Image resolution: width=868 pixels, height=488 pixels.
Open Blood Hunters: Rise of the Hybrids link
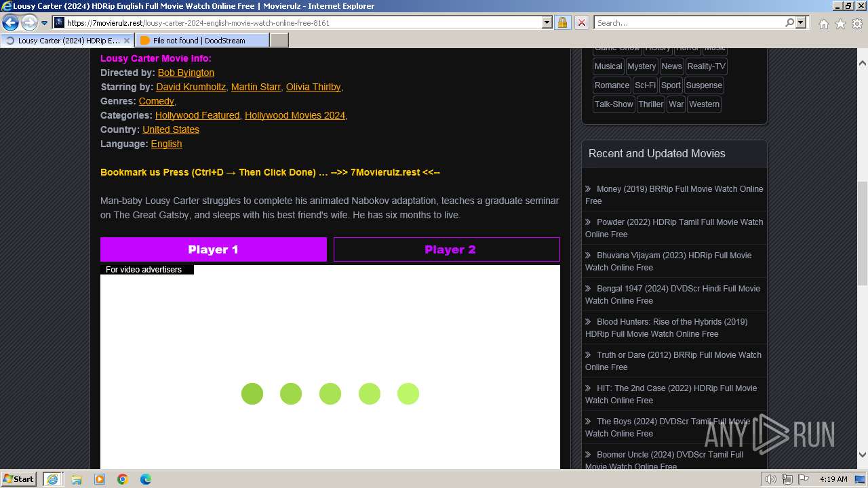point(667,328)
